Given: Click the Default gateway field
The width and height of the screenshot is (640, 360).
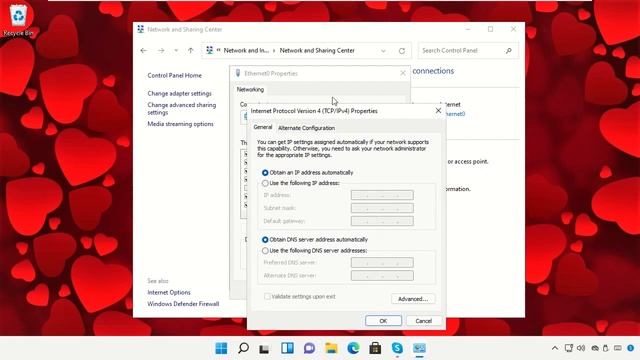Looking at the screenshot, I should point(382,221).
